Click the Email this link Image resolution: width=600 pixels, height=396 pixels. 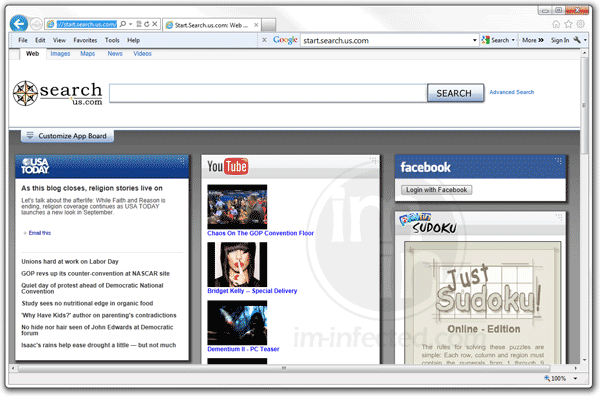coord(39,233)
